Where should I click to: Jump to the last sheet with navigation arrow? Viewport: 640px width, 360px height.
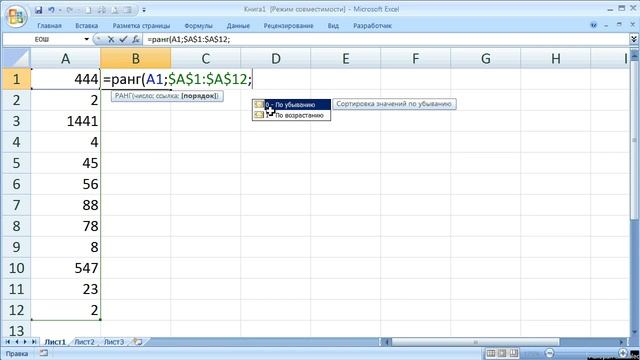(34, 342)
